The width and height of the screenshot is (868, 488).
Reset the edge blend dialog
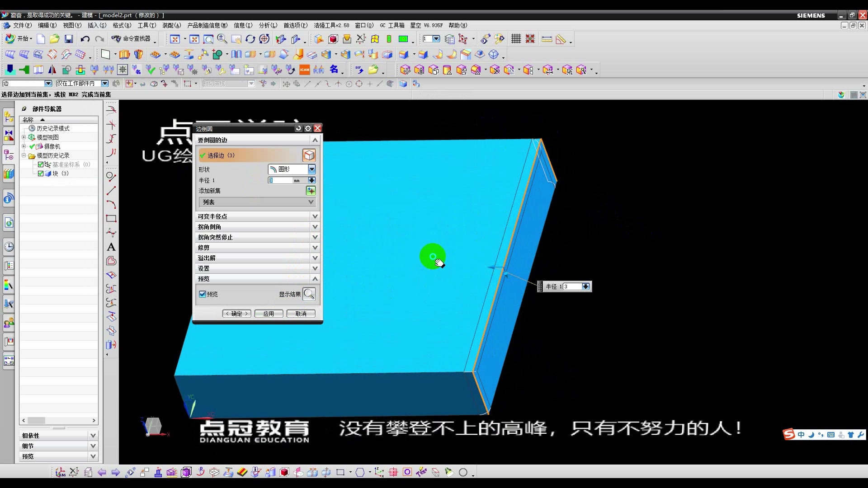click(x=298, y=129)
